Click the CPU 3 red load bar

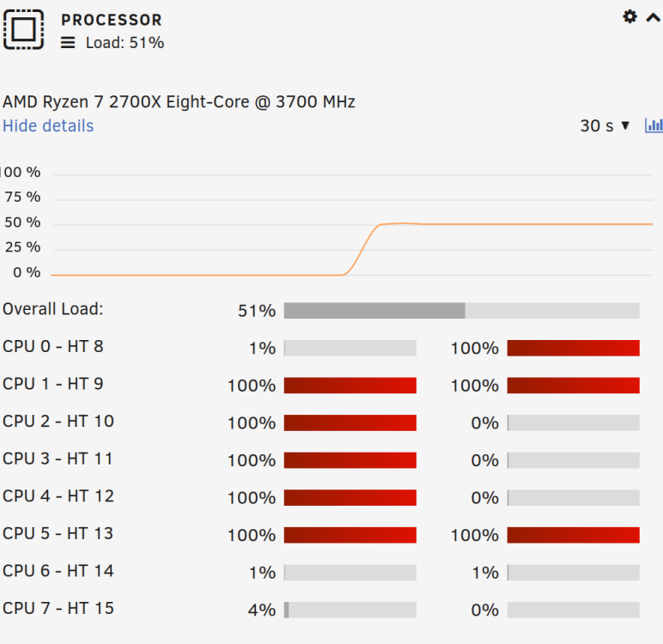coord(350,460)
